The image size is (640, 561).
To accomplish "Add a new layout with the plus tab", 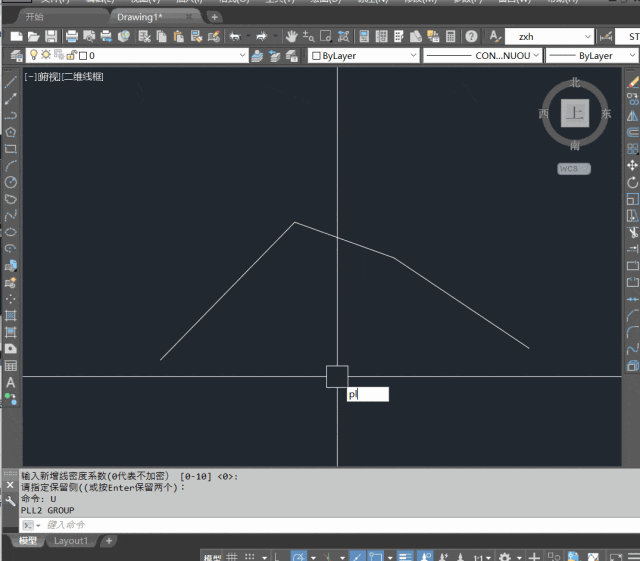I will (109, 541).
